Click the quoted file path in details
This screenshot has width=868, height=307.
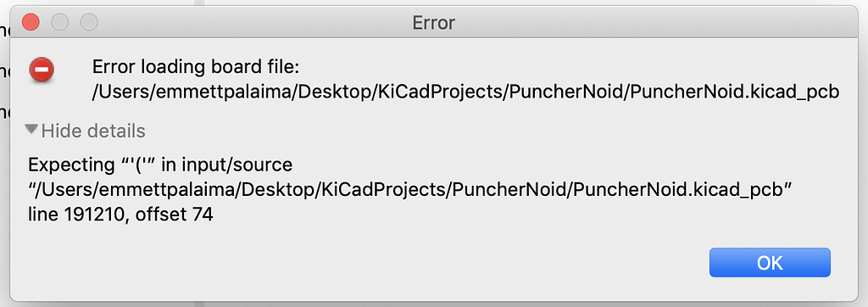(412, 190)
